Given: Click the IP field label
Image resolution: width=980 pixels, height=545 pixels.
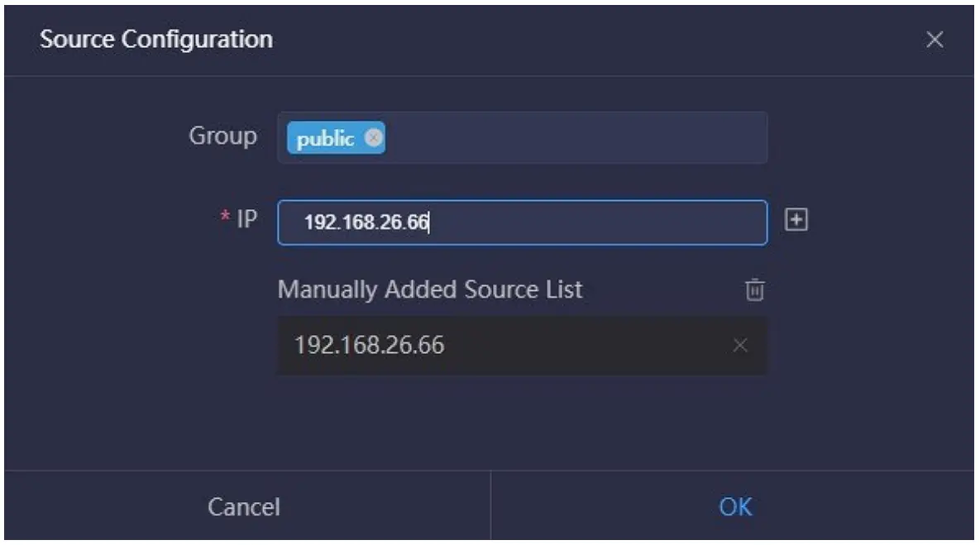Looking at the screenshot, I should [x=248, y=221].
